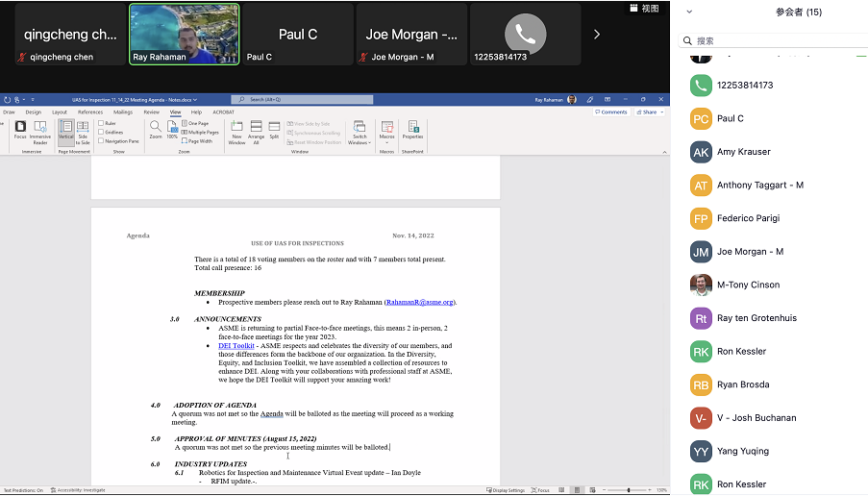
Task: Open the Mailings ribbon tab
Action: click(123, 112)
